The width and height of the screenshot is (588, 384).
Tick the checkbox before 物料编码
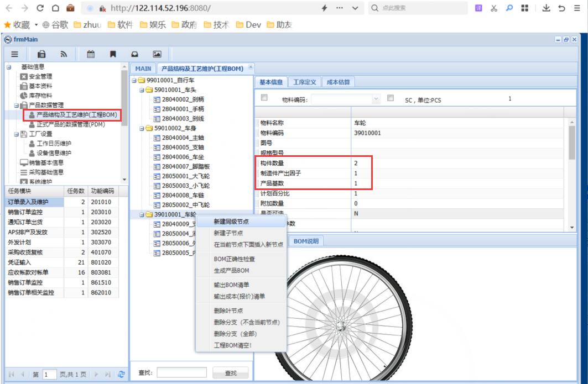pyautogui.click(x=264, y=97)
